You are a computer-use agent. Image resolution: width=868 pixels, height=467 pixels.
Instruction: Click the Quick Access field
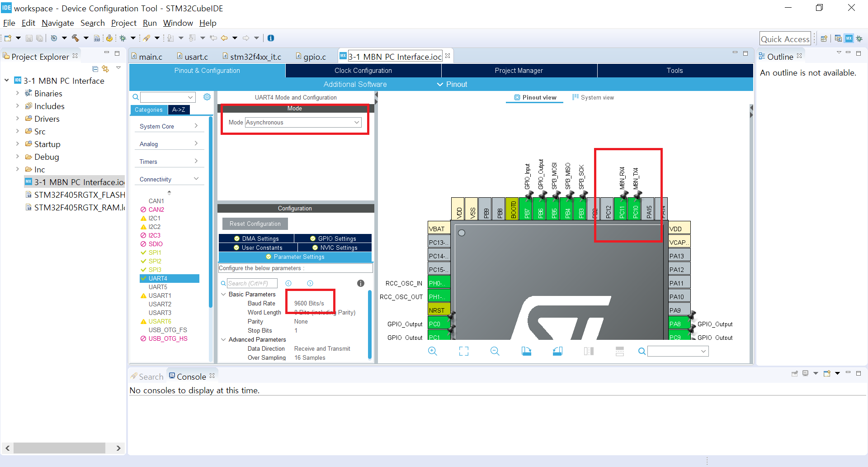[x=785, y=39]
